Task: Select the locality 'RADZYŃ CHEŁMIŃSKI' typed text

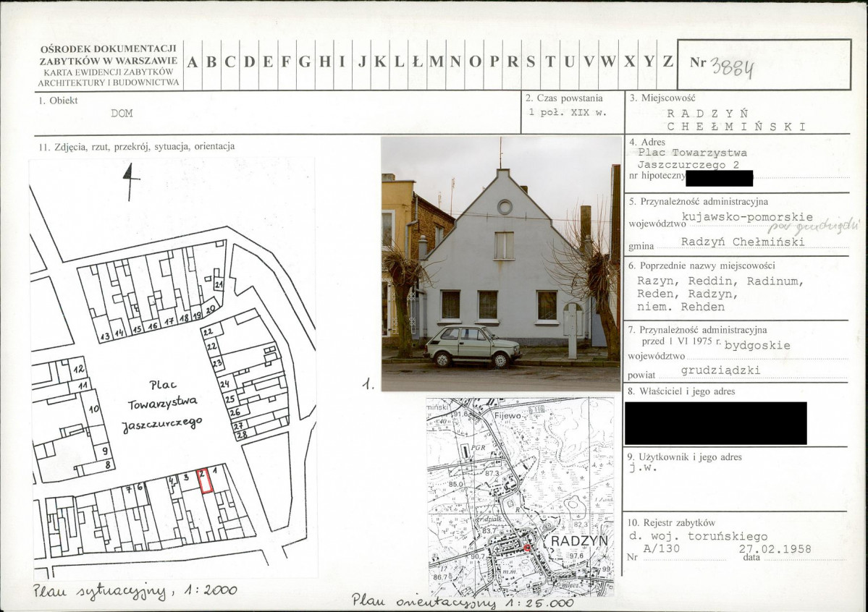Action: [736, 119]
